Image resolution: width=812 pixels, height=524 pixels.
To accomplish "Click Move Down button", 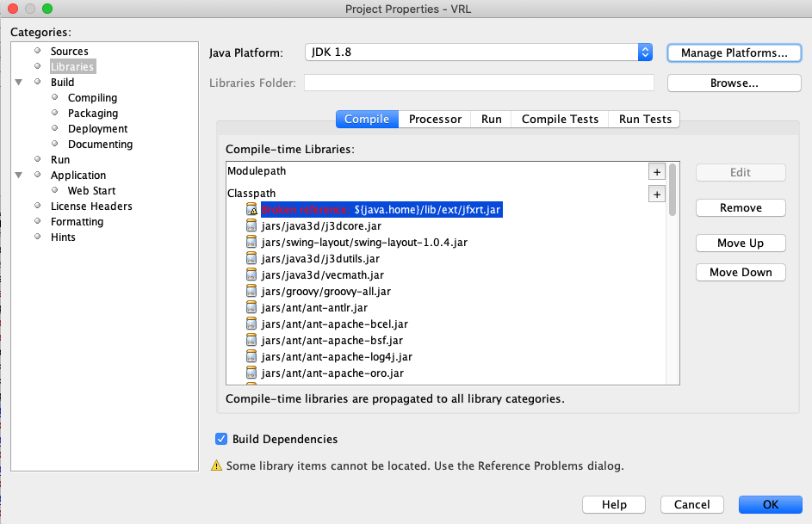I will click(x=741, y=272).
